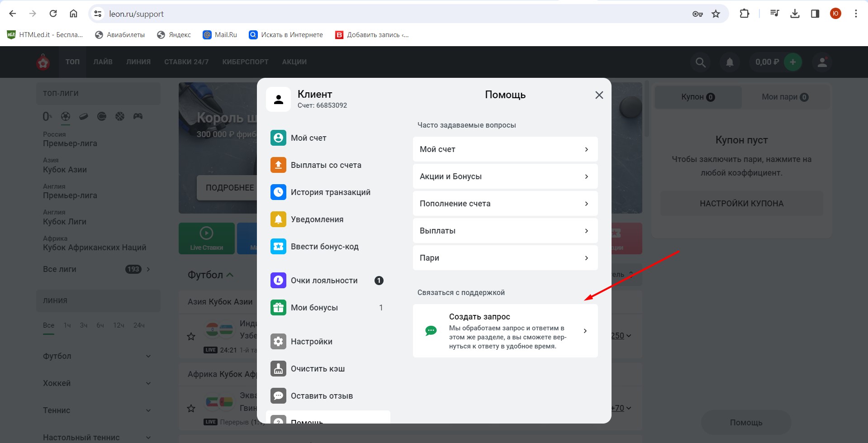868x443 pixels.
Task: Click the Leon logo icon
Action: 43,62
